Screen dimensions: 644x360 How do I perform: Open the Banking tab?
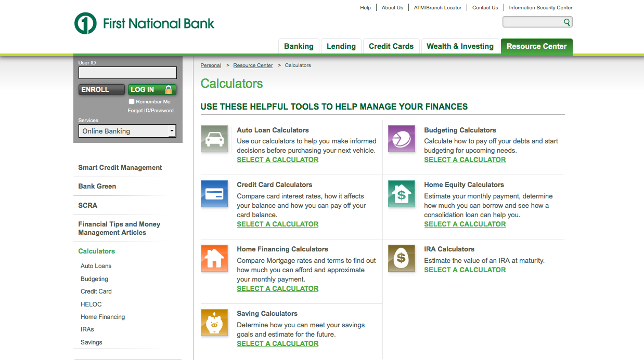(299, 46)
